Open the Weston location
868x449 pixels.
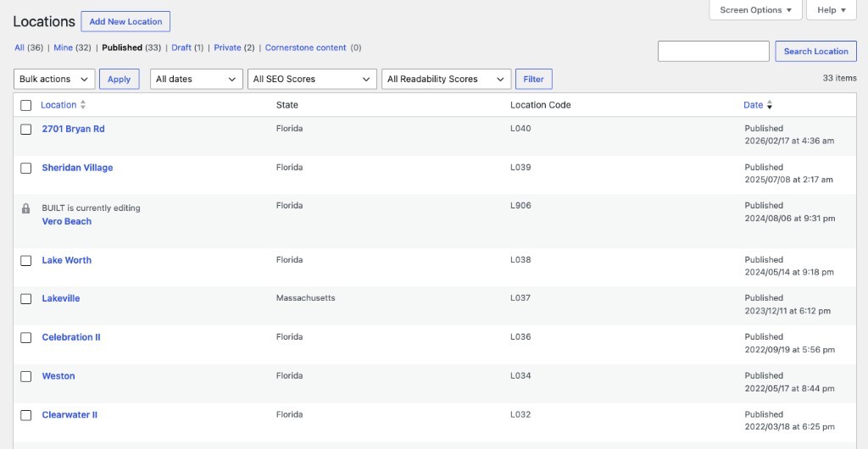click(58, 375)
